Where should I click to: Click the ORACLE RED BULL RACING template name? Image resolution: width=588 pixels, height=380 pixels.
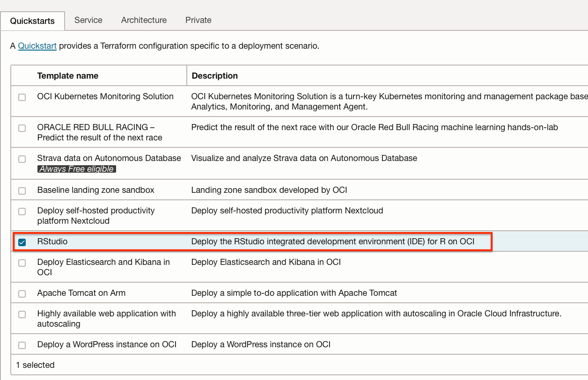[x=100, y=132]
